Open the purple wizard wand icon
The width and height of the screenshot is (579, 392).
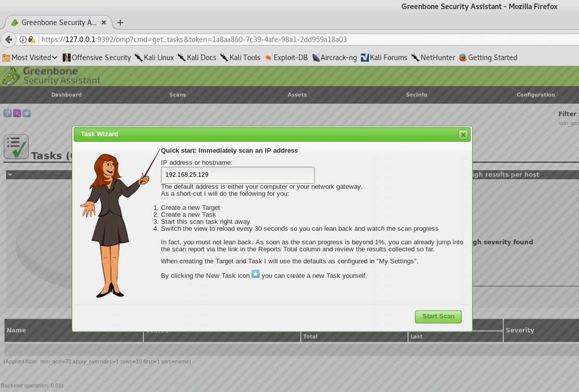coord(17,113)
